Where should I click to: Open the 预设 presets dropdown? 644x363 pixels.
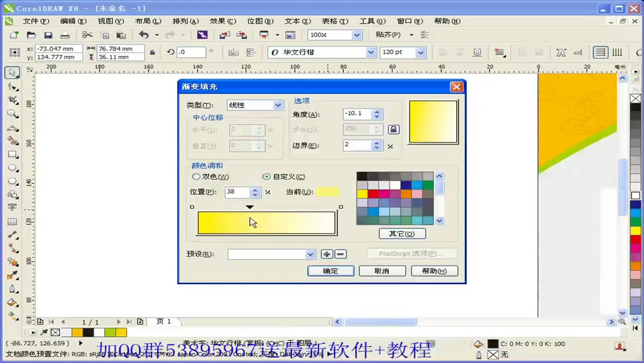[309, 254]
